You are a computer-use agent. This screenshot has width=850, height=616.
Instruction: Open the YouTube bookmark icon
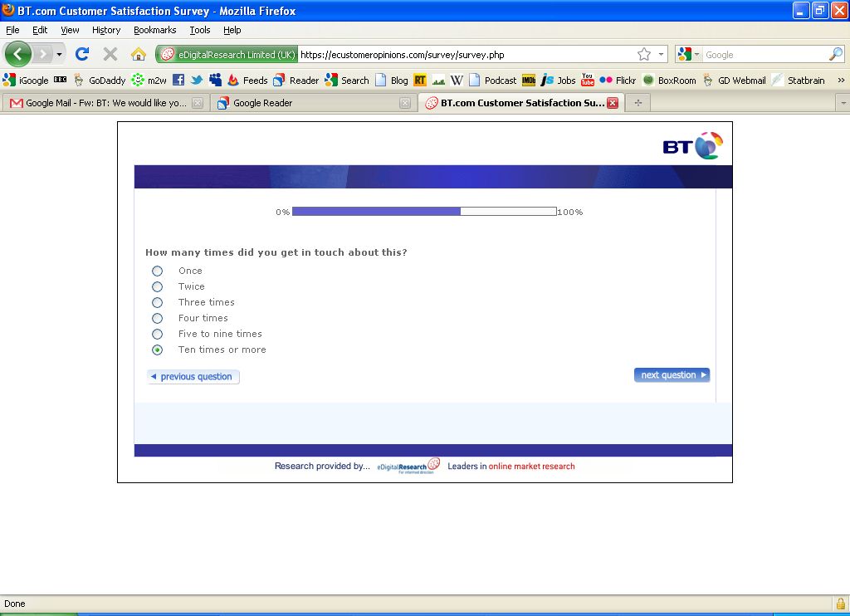coord(588,81)
